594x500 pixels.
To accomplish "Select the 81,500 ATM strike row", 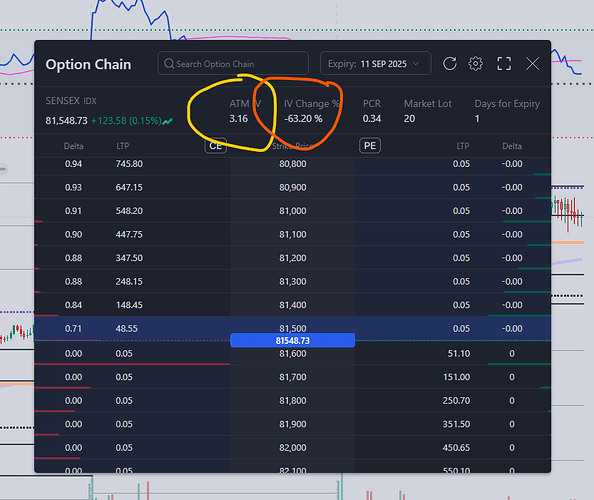I will tap(292, 328).
